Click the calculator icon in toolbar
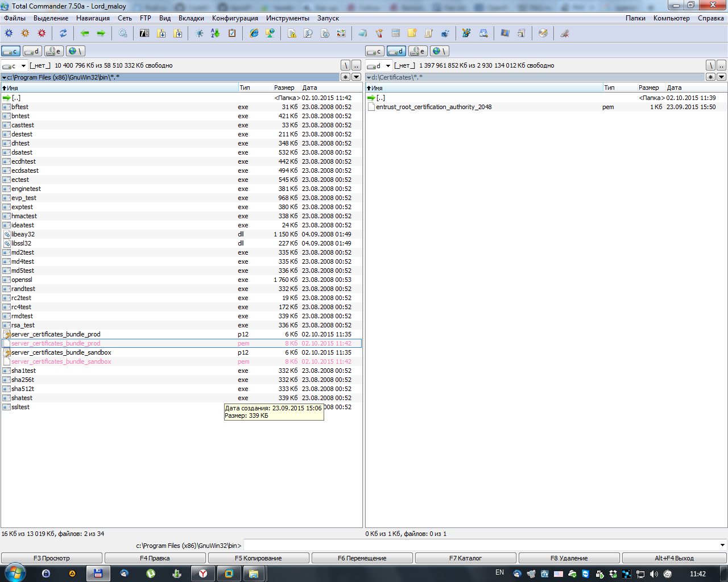 (x=396, y=34)
